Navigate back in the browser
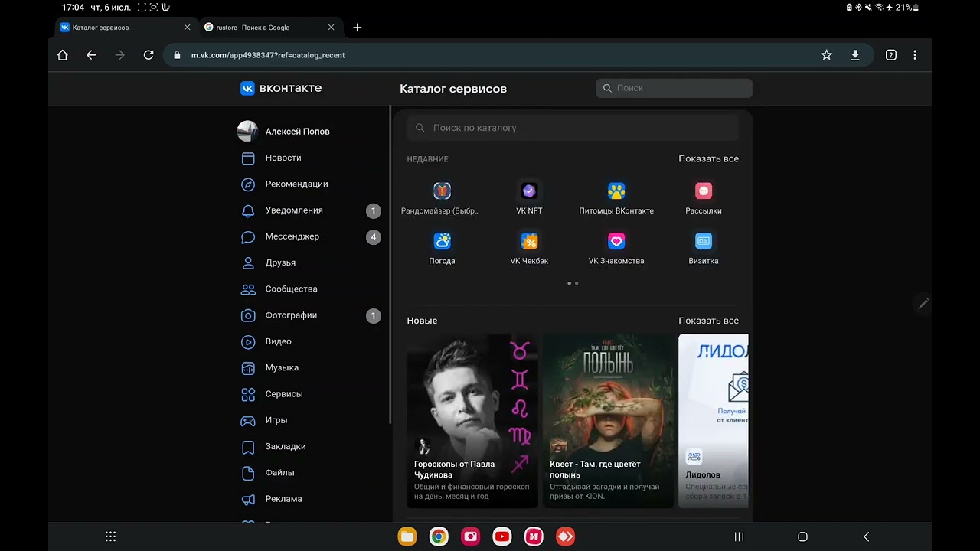Image resolution: width=980 pixels, height=551 pixels. coord(91,55)
